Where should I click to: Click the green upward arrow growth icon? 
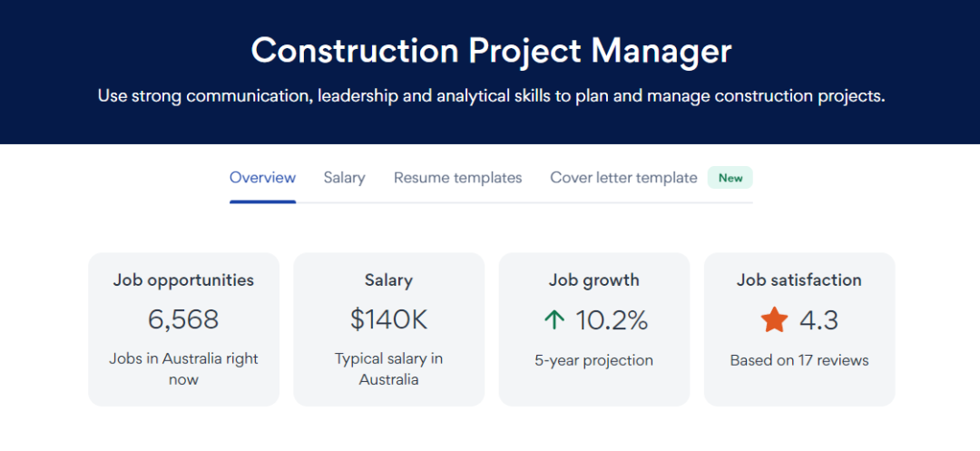pos(554,319)
